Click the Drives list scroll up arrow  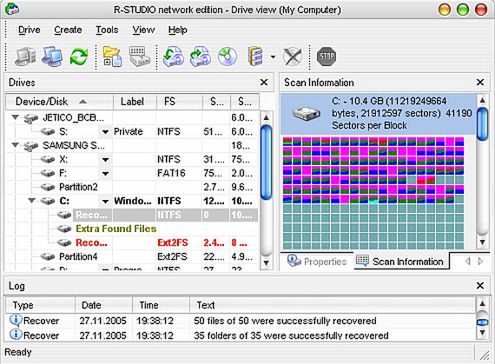tap(266, 117)
